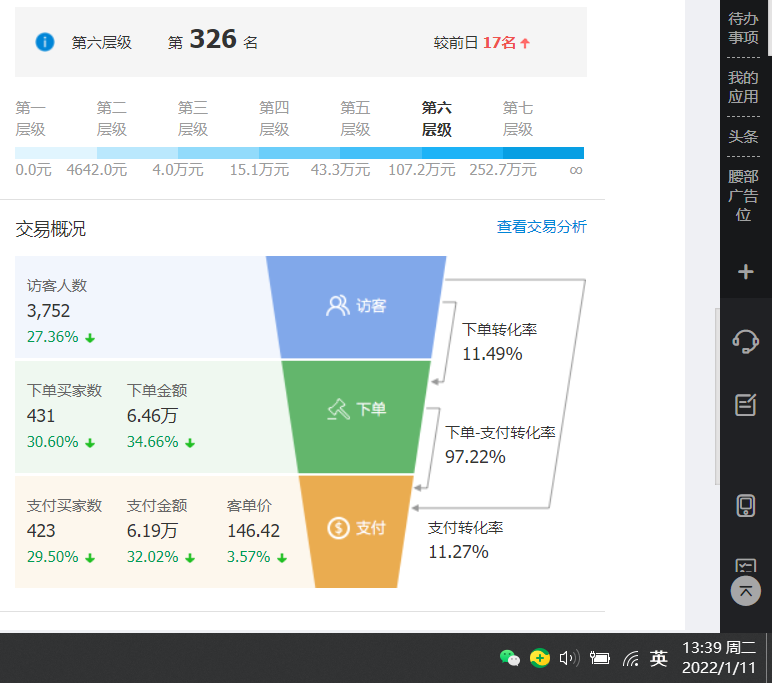772x683 pixels.
Task: Open the clock showing 13:39 周二
Action: (x=718, y=657)
